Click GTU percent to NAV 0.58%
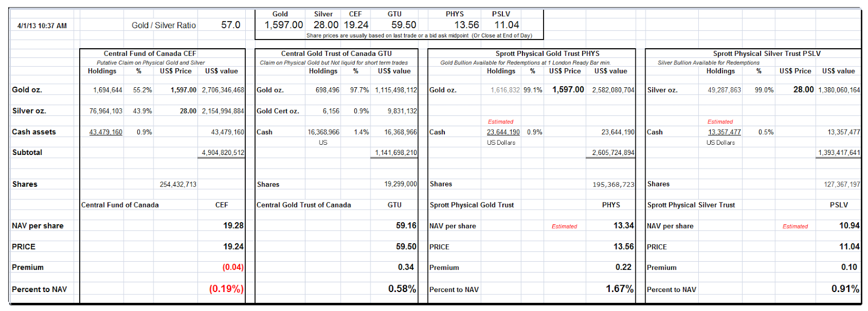Screen dimensions: 868x311 click(x=402, y=289)
